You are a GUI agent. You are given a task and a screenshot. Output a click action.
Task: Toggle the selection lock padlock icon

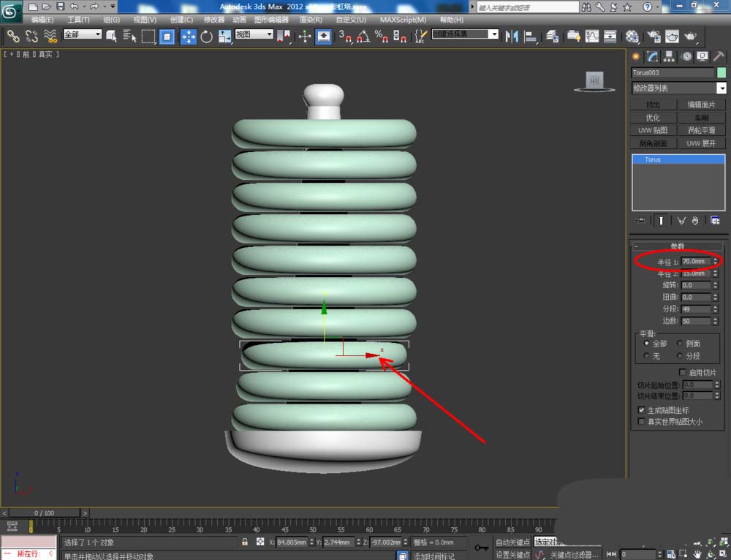tap(245, 542)
